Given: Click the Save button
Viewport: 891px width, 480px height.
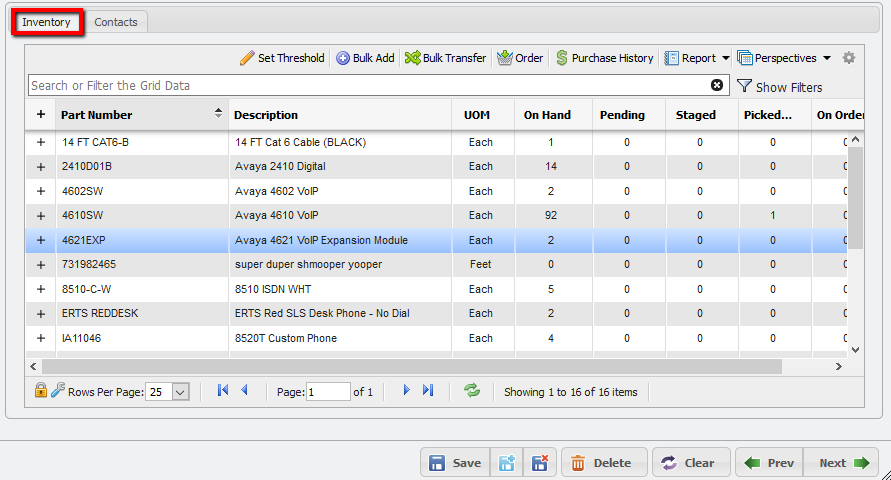Looking at the screenshot, I should pos(455,463).
